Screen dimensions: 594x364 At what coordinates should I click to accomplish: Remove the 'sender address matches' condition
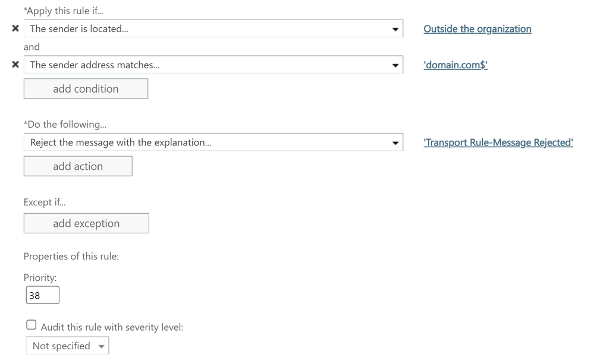point(15,65)
